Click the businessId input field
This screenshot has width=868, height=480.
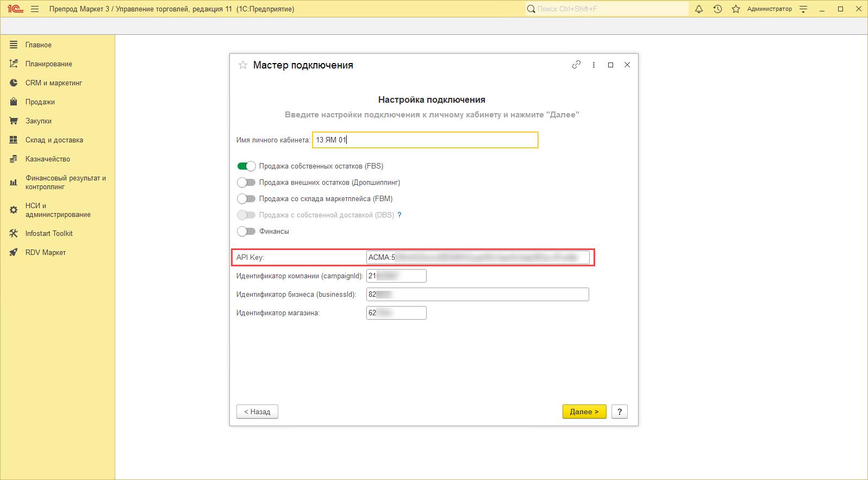[x=478, y=294]
